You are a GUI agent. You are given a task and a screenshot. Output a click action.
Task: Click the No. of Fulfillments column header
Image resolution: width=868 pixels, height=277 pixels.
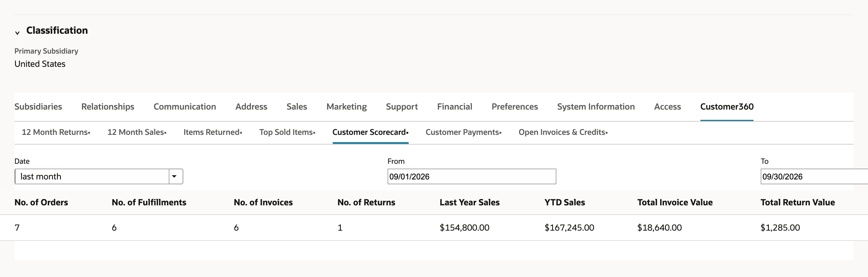(149, 202)
